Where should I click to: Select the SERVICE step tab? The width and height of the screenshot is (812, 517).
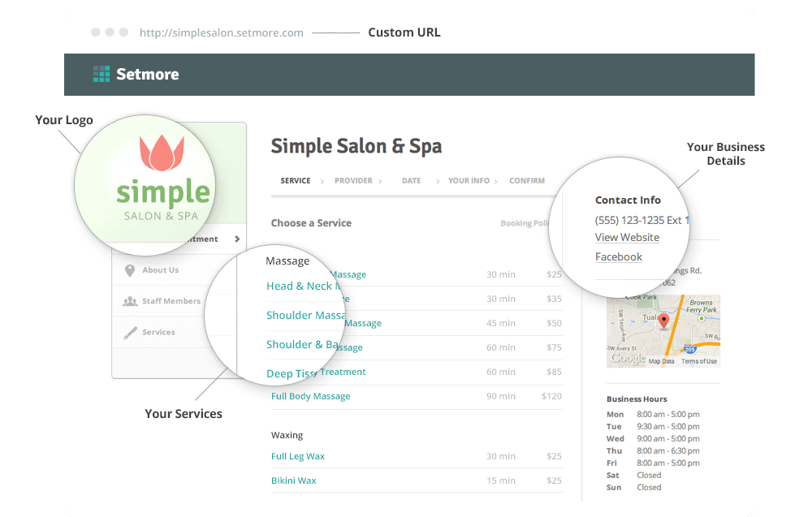click(296, 181)
